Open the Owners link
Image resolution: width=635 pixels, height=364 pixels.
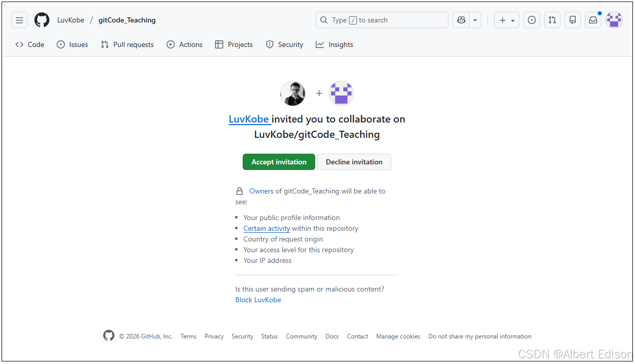pyautogui.click(x=262, y=191)
